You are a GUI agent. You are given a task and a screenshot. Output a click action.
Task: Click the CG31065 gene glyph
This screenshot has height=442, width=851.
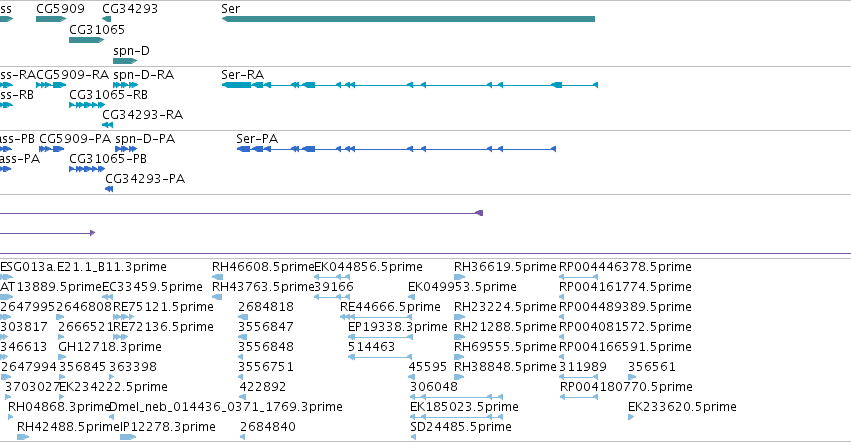pos(86,40)
